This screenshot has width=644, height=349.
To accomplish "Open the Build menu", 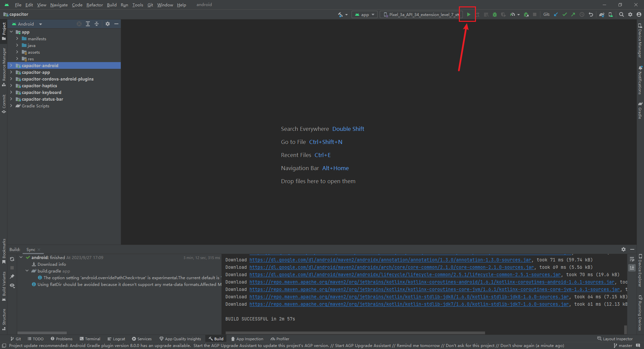I will click(x=112, y=5).
